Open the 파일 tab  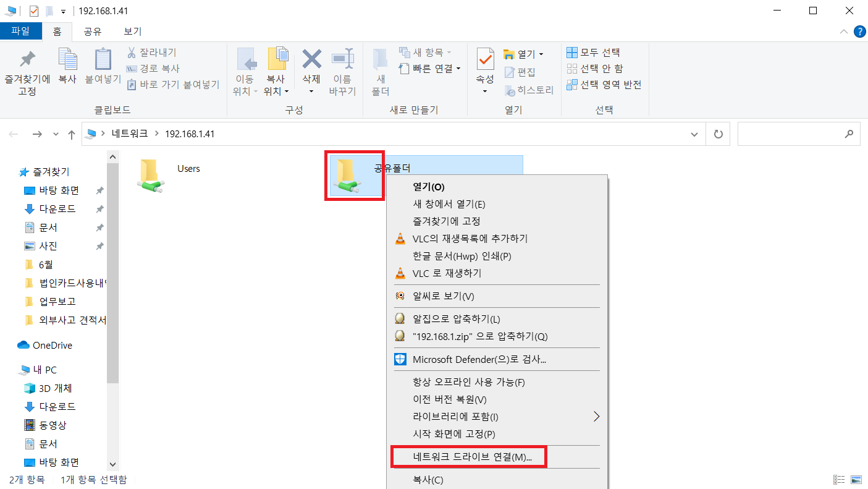coord(21,32)
